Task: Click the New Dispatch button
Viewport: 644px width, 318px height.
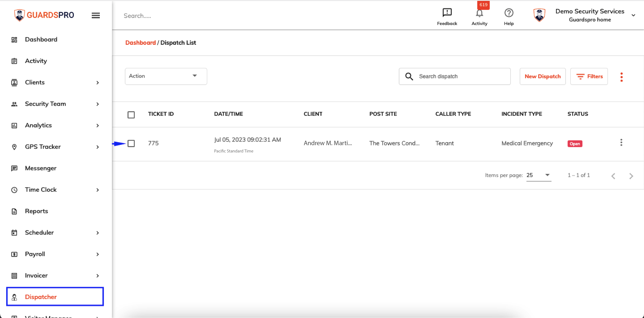Action: coord(542,76)
